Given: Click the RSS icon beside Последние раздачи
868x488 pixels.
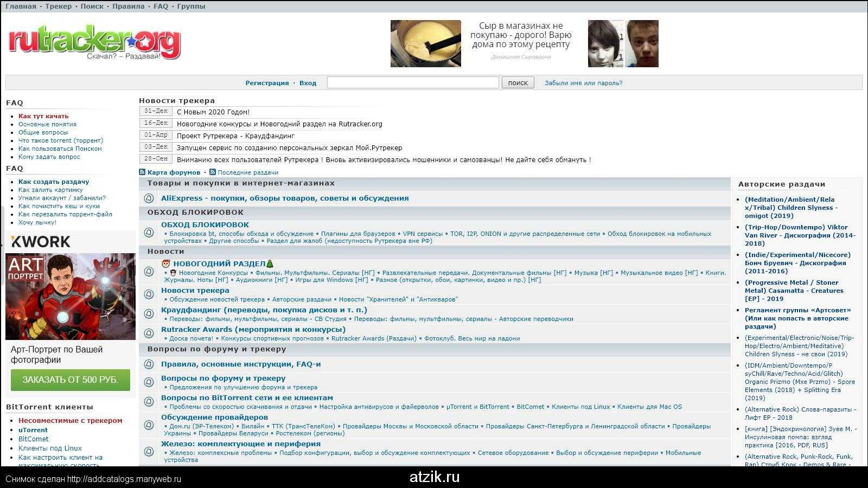Looking at the screenshot, I should [x=213, y=172].
